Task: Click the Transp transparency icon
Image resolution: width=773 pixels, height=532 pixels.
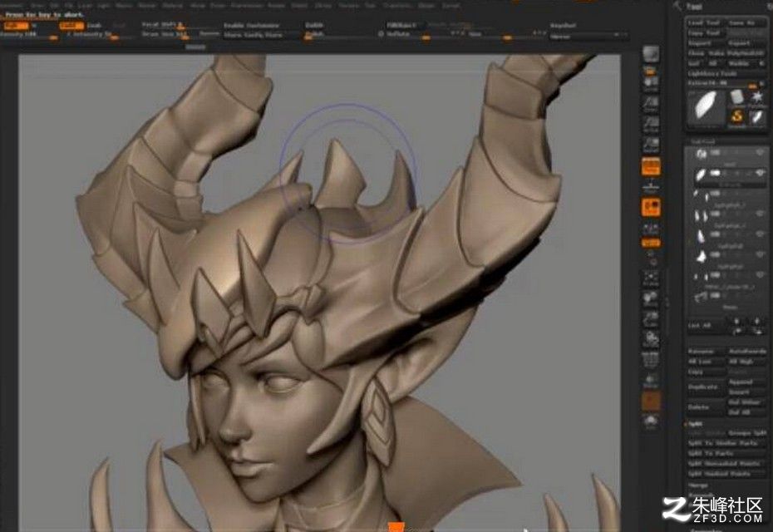Action: [651, 381]
